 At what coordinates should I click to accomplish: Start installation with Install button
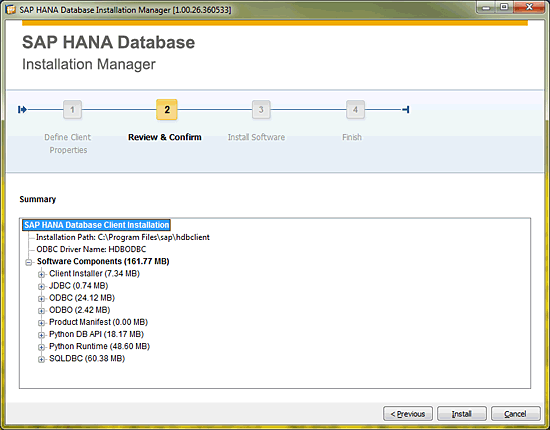tap(462, 414)
